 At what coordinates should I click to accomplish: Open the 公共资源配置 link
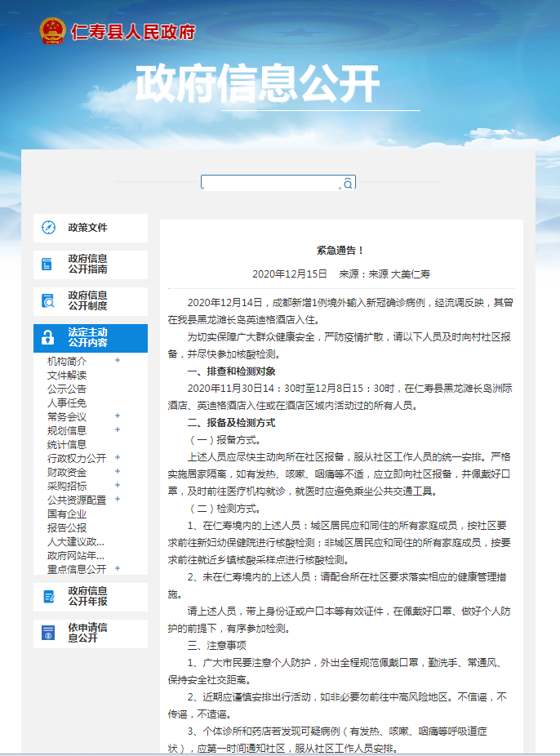click(77, 500)
